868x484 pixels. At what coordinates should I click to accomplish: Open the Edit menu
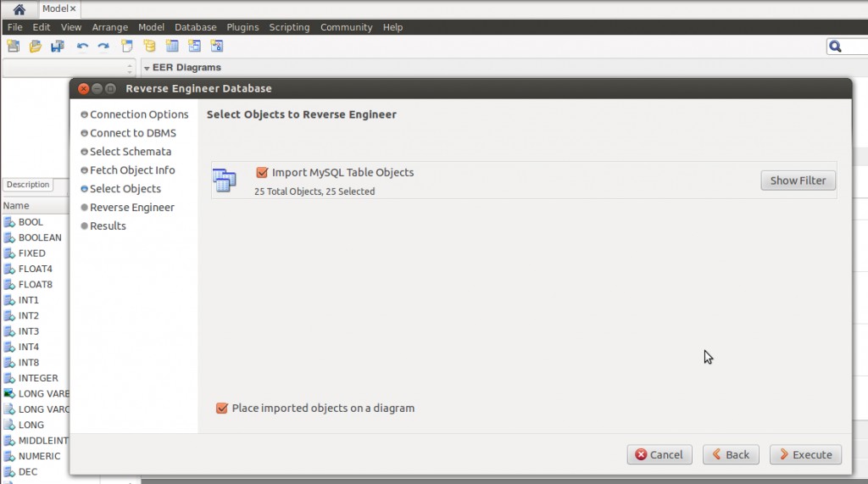coord(41,27)
